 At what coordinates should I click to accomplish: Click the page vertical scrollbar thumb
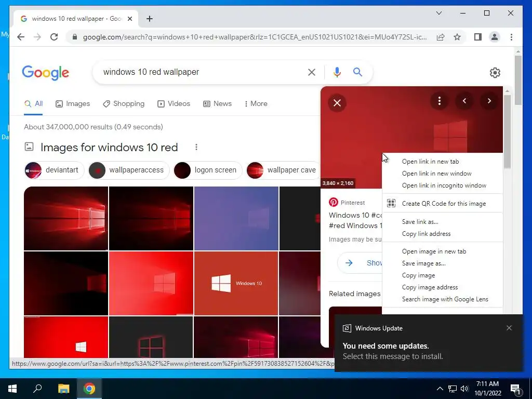[x=518, y=81]
